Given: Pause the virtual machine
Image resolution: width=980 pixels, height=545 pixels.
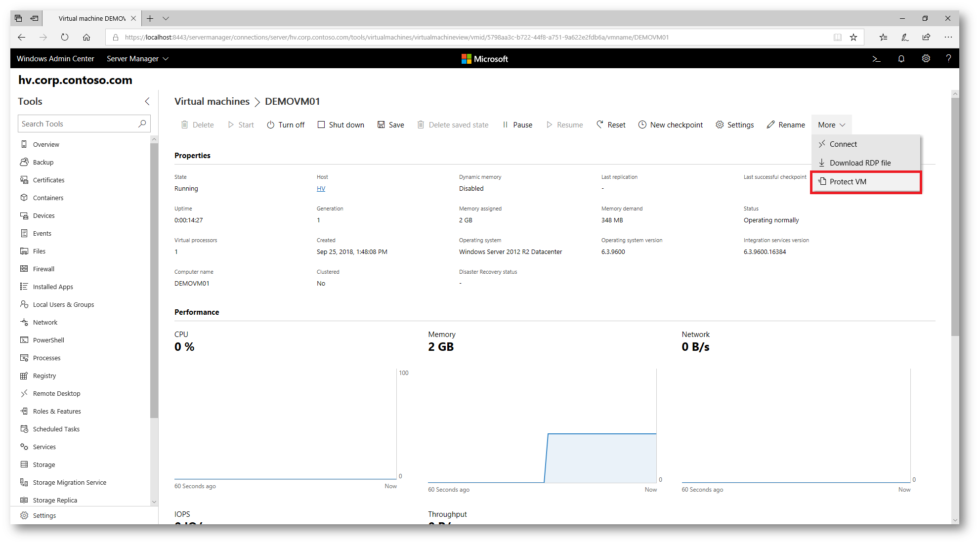Looking at the screenshot, I should pyautogui.click(x=517, y=125).
